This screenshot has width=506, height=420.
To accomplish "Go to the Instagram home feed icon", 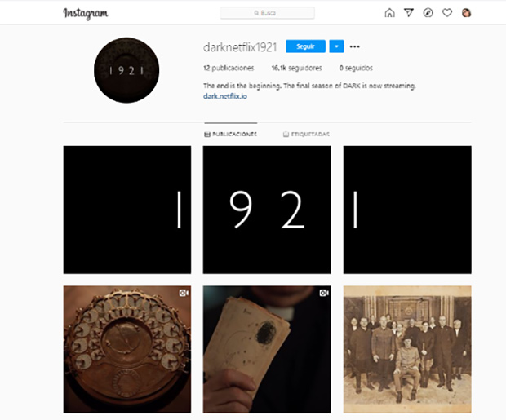I will pos(389,13).
